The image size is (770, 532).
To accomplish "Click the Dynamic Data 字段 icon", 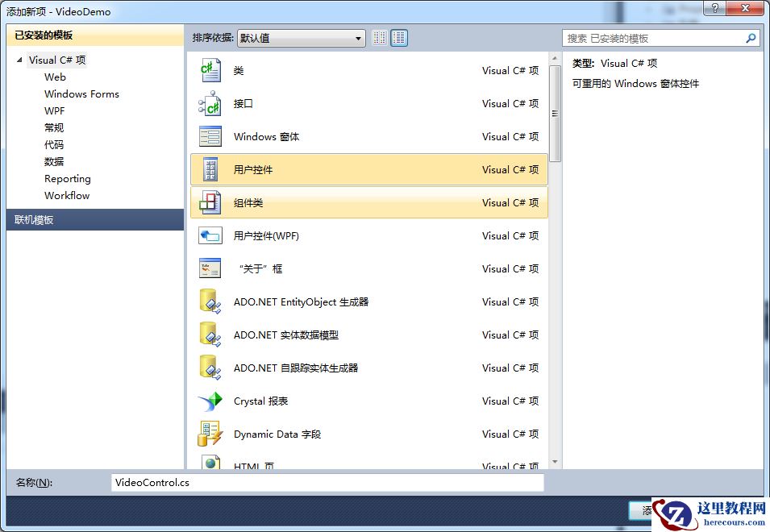I will coord(210,434).
